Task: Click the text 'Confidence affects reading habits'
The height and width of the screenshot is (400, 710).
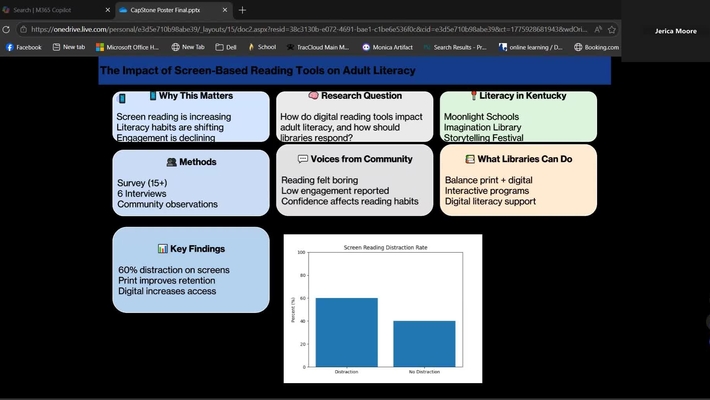Action: coord(350,202)
